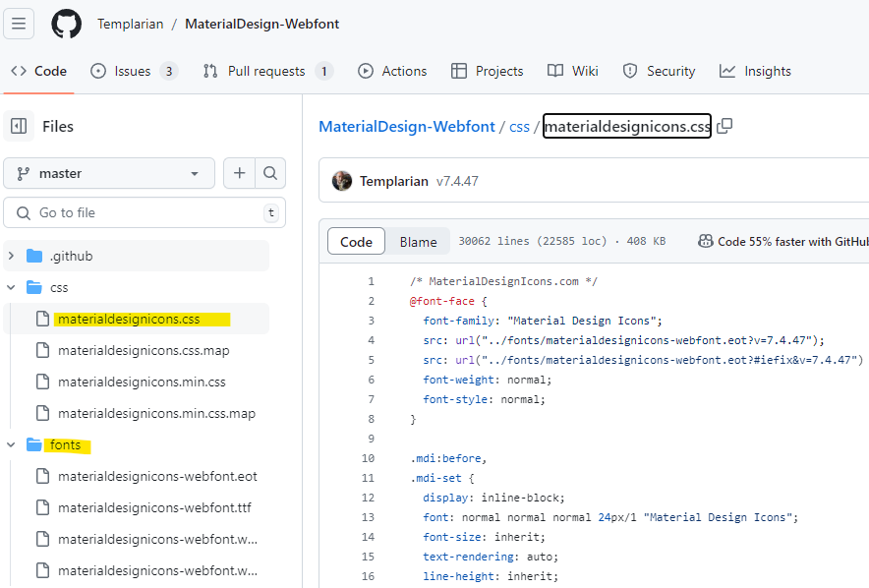This screenshot has width=869, height=588.
Task: Click line number 16
Action: tap(368, 576)
